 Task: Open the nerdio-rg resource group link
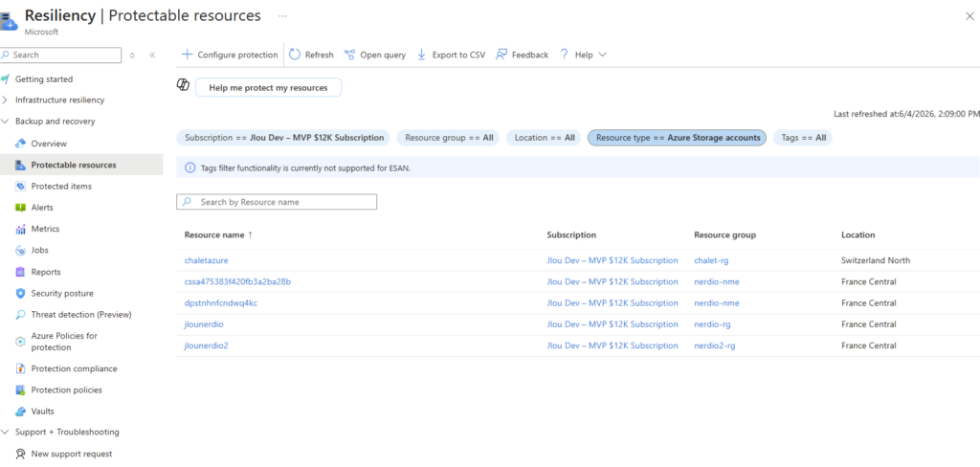pyautogui.click(x=712, y=324)
